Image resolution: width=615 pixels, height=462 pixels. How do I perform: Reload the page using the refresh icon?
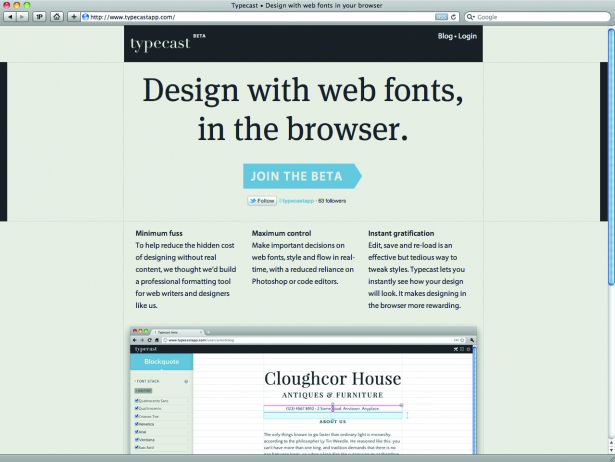[x=453, y=17]
